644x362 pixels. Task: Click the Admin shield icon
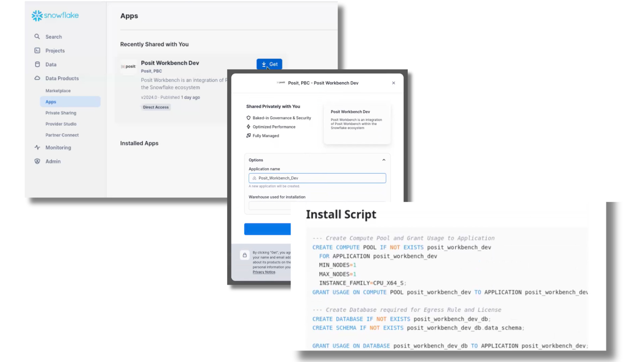click(37, 161)
